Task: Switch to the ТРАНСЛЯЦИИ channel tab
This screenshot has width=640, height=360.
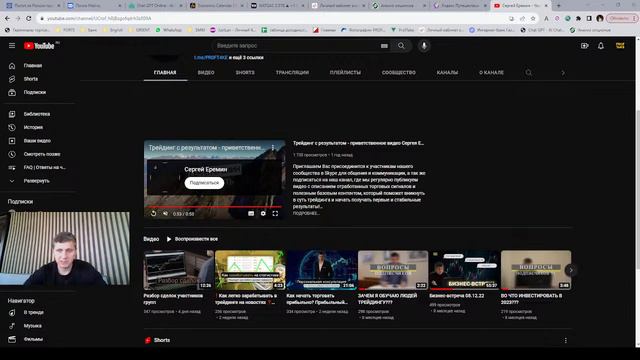Action: (292, 73)
